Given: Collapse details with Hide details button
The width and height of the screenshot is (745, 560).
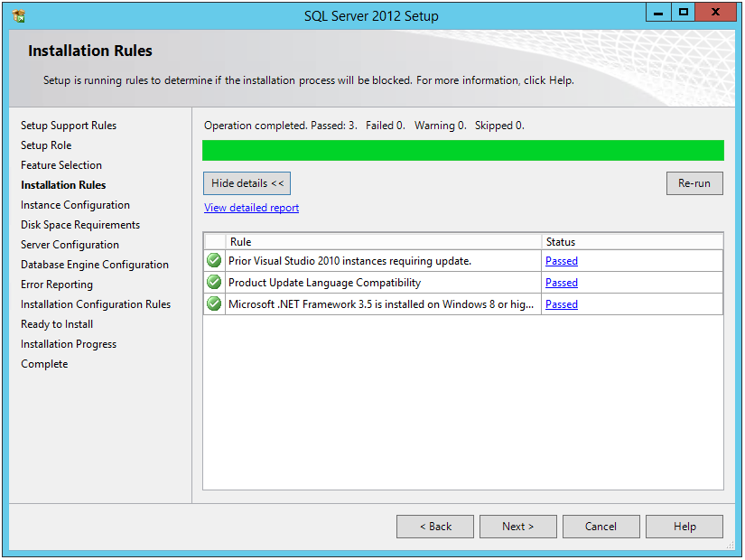Looking at the screenshot, I should (x=247, y=183).
